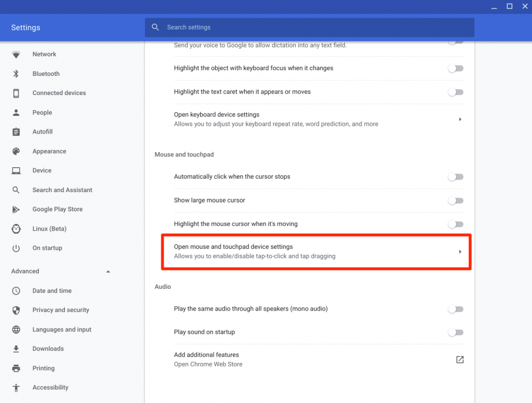Click Add additional features
Image resolution: width=532 pixels, height=403 pixels.
click(x=206, y=355)
